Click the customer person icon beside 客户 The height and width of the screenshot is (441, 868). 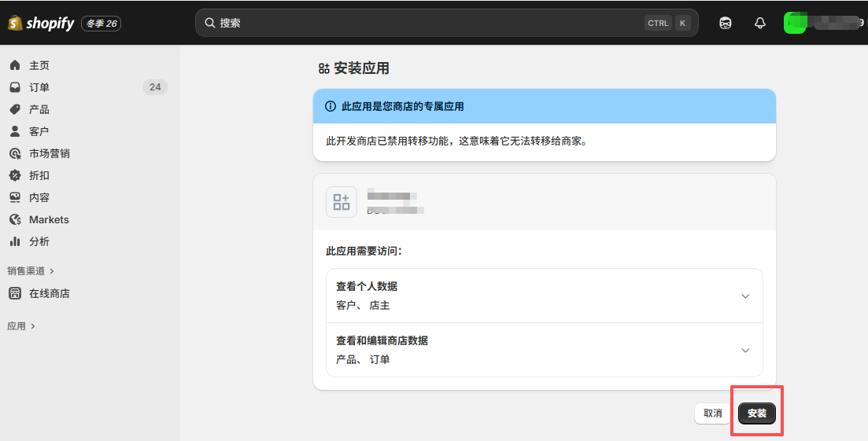15,131
